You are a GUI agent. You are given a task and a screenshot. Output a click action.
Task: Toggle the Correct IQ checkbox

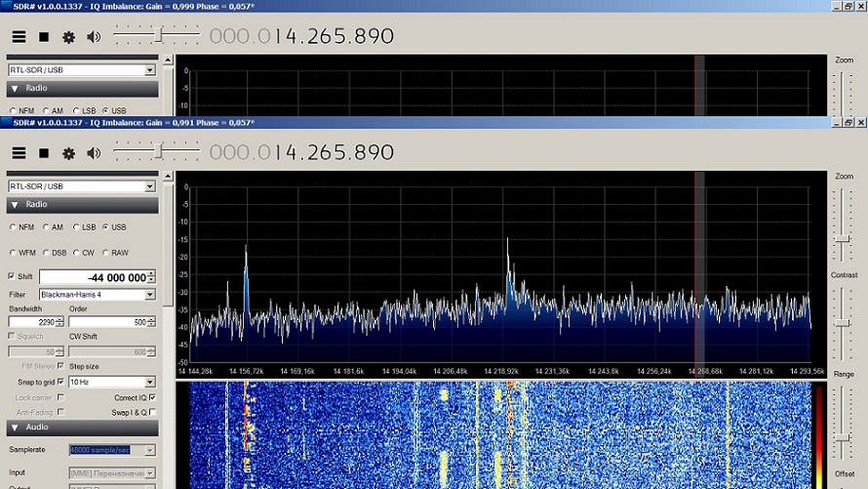point(152,397)
